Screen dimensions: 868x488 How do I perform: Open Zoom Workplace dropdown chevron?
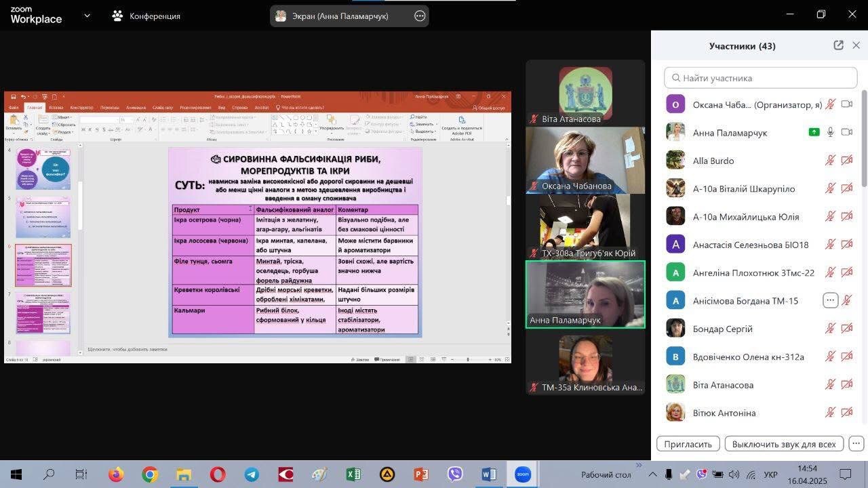(87, 15)
